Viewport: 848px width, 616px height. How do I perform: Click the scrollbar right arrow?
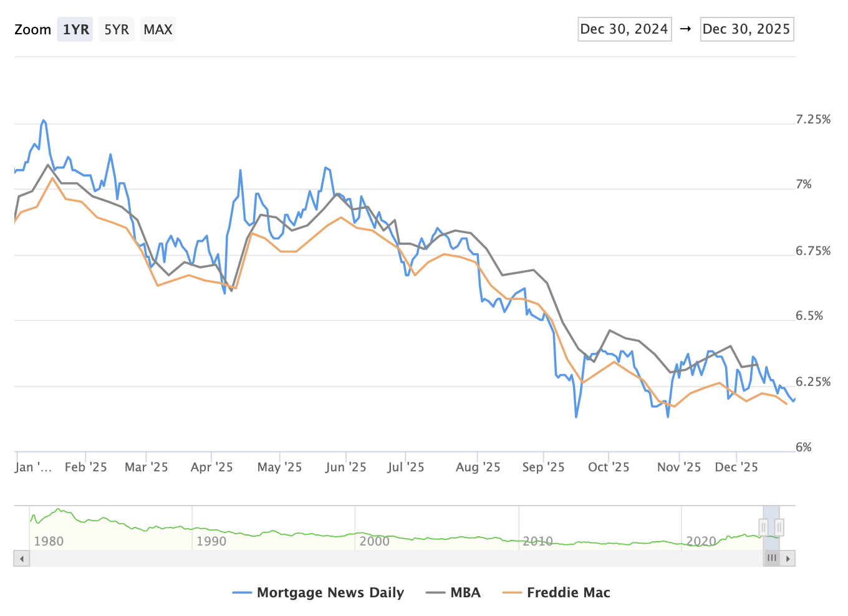788,559
